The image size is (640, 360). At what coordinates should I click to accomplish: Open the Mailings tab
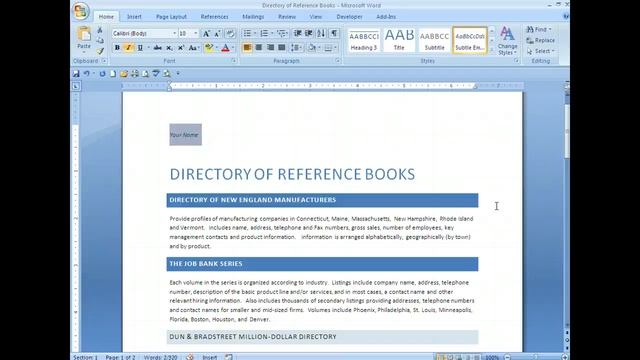pyautogui.click(x=253, y=17)
